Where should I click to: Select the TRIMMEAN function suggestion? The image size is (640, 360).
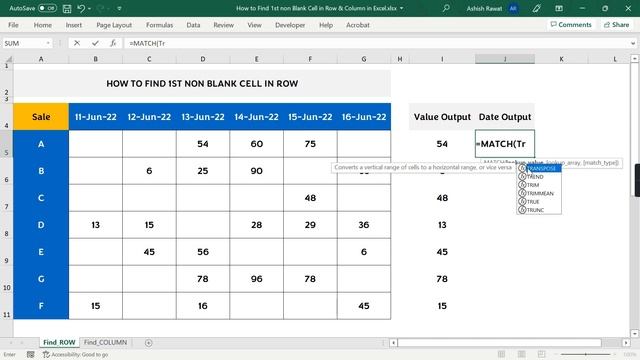pos(539,193)
